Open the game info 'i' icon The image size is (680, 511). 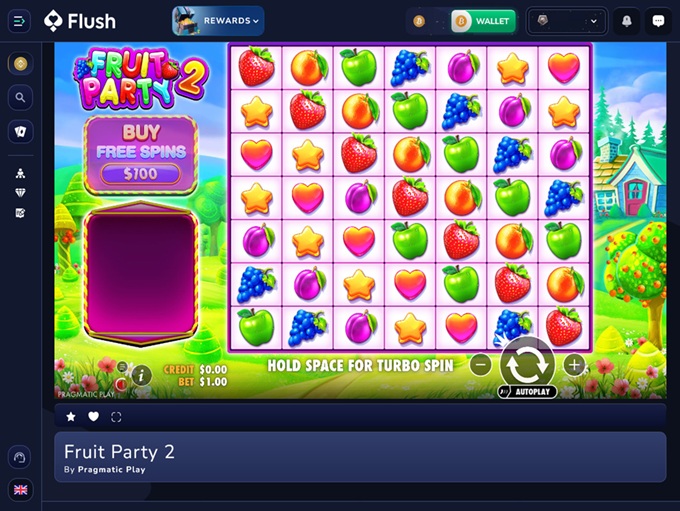(141, 375)
